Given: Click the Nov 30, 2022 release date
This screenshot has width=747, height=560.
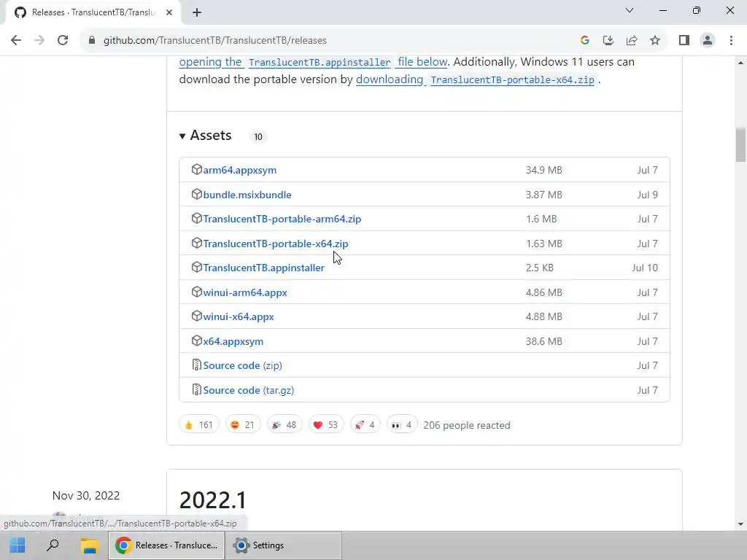Looking at the screenshot, I should click(x=86, y=496).
